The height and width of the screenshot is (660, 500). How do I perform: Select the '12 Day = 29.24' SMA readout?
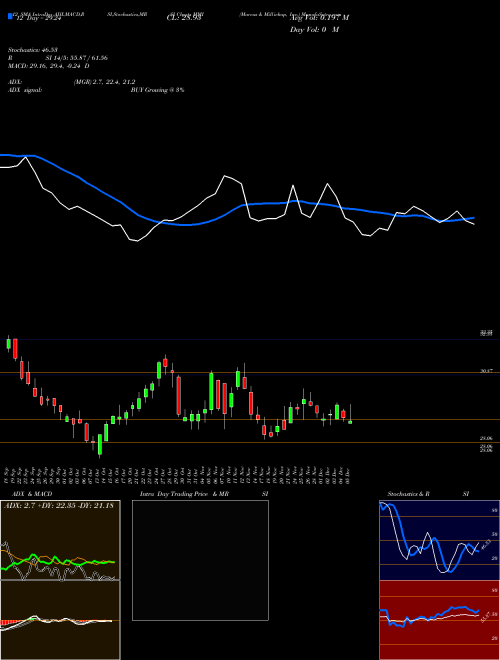39,19
